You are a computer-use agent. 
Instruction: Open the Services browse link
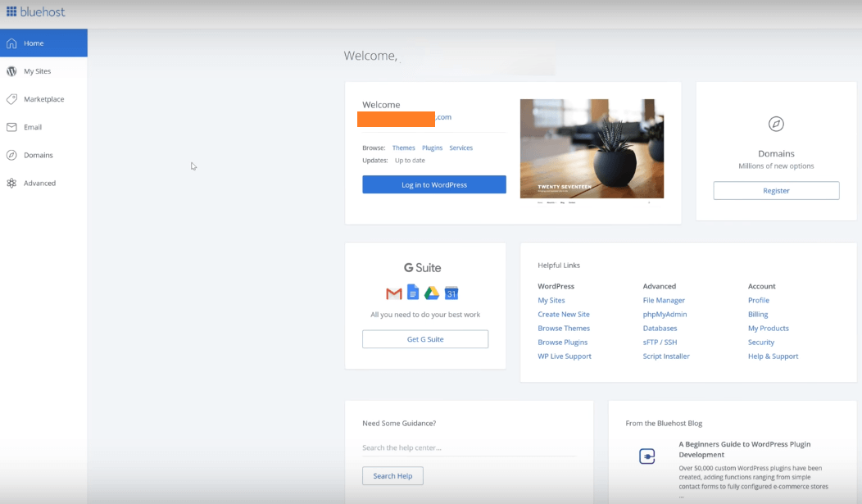coord(460,148)
